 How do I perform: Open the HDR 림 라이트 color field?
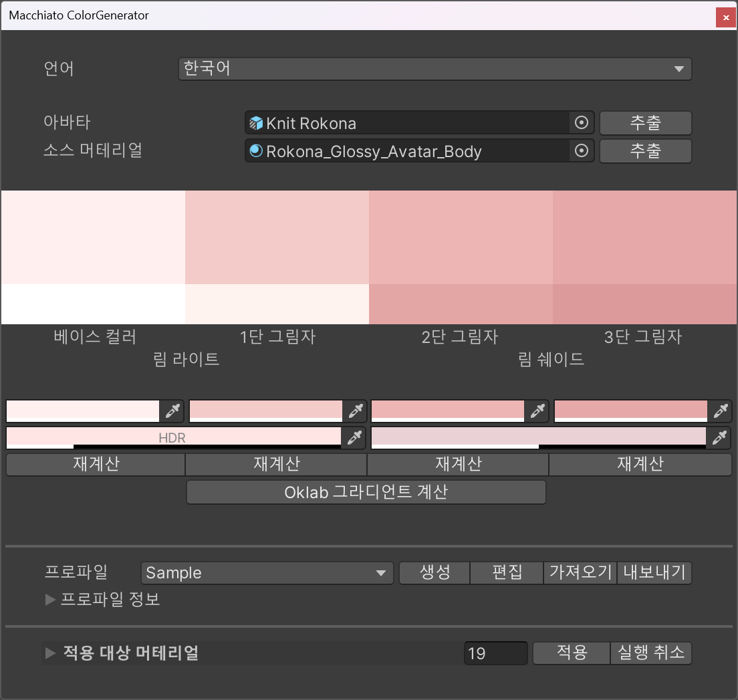click(174, 438)
